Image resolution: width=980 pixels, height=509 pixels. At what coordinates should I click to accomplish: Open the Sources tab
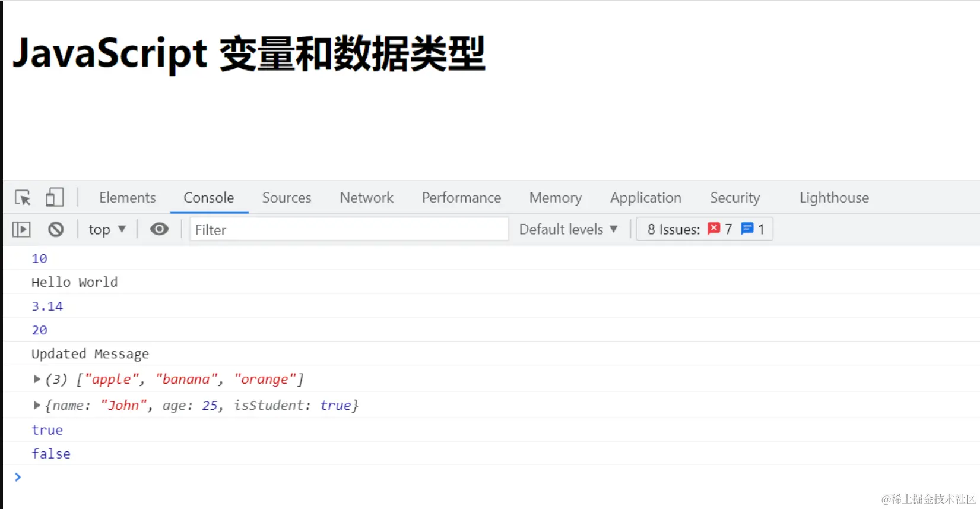pyautogui.click(x=287, y=198)
